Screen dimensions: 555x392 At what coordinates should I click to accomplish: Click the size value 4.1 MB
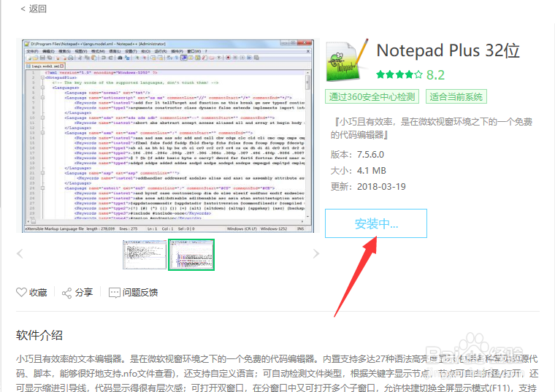[x=371, y=171]
